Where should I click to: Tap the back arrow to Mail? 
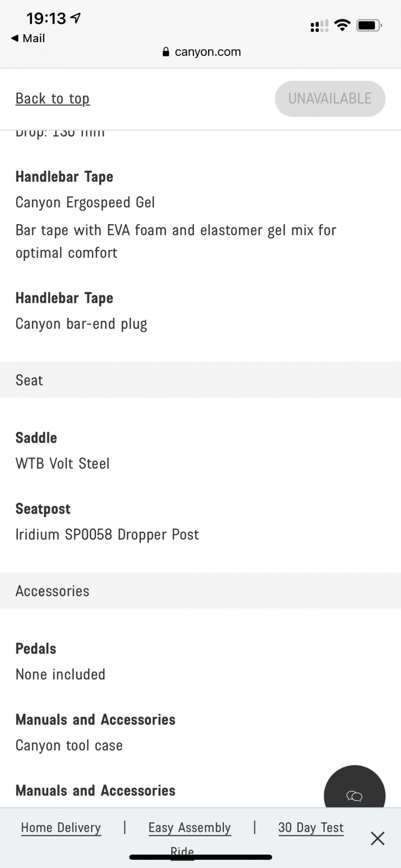point(15,38)
